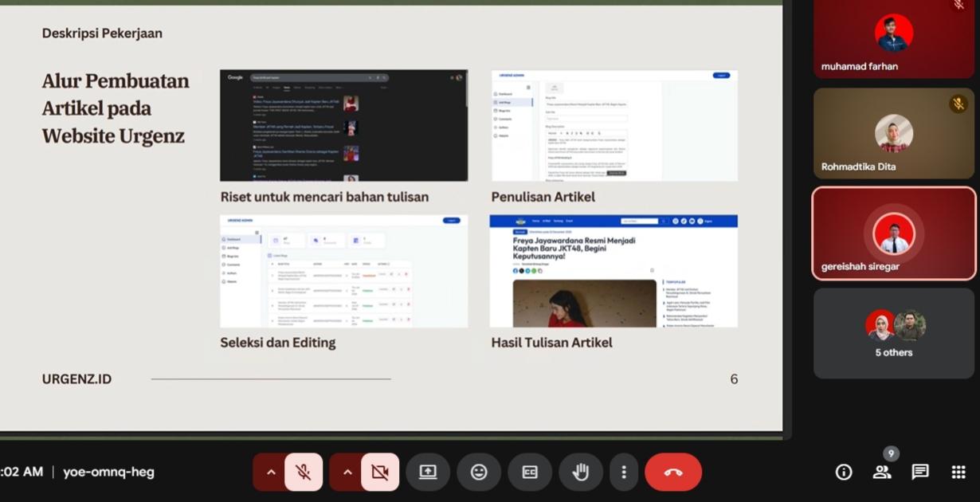Expand the camera video settings arrow
This screenshot has width=980, height=502.
(347, 472)
